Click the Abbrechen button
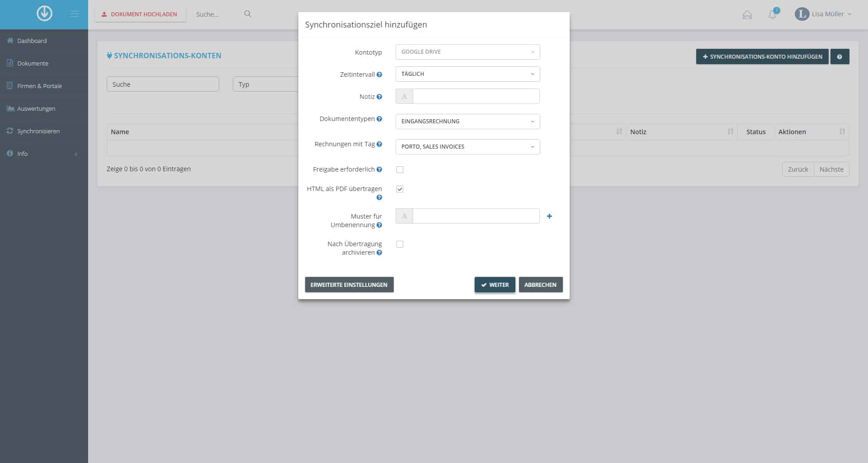 coord(540,285)
